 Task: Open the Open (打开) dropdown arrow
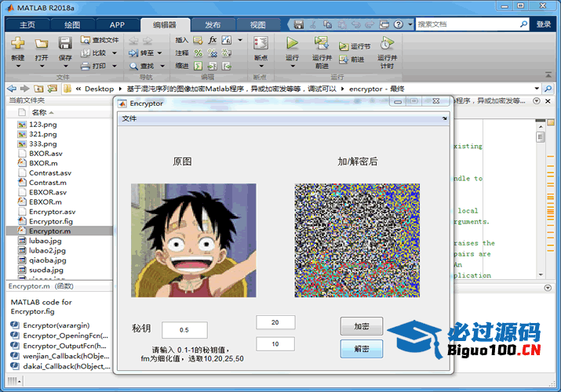[x=42, y=67]
